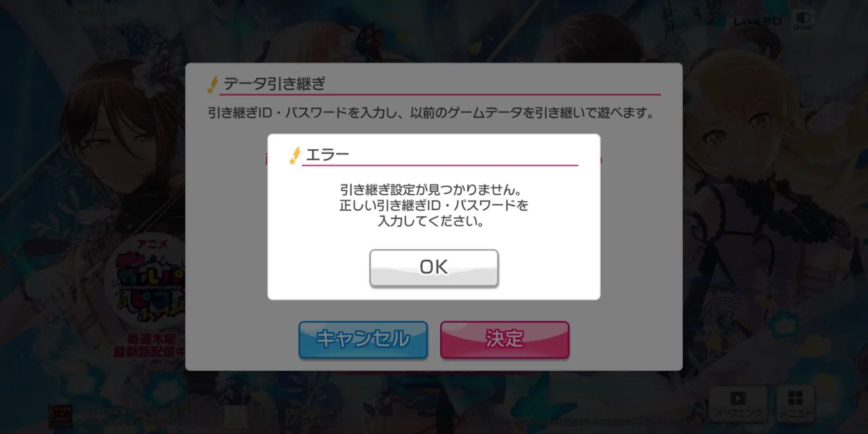Screen dimensions: 868x434
Task: Confirm with the pink 決定 button
Action: [x=505, y=339]
